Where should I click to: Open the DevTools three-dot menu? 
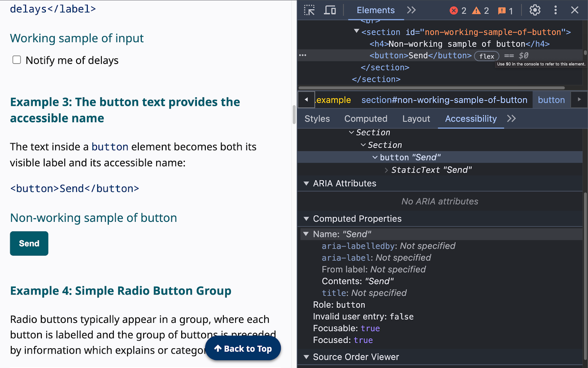click(555, 10)
